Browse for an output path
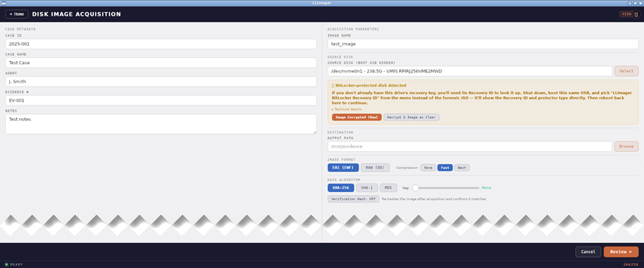The height and width of the screenshot is (268, 644). pyautogui.click(x=626, y=146)
